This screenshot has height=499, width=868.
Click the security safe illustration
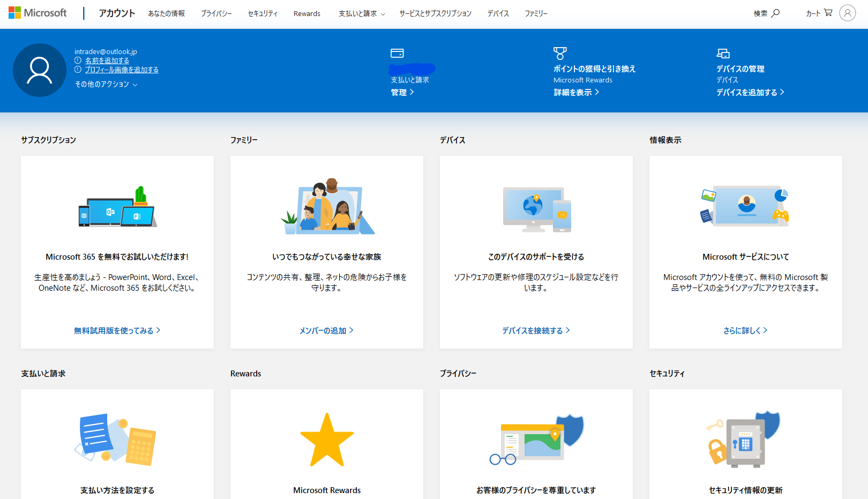click(x=743, y=439)
